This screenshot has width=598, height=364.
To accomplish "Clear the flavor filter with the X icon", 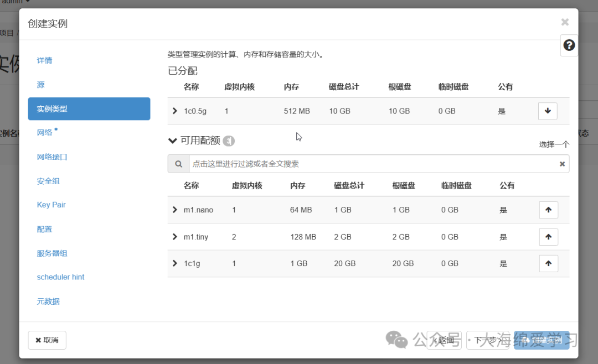I will click(562, 164).
